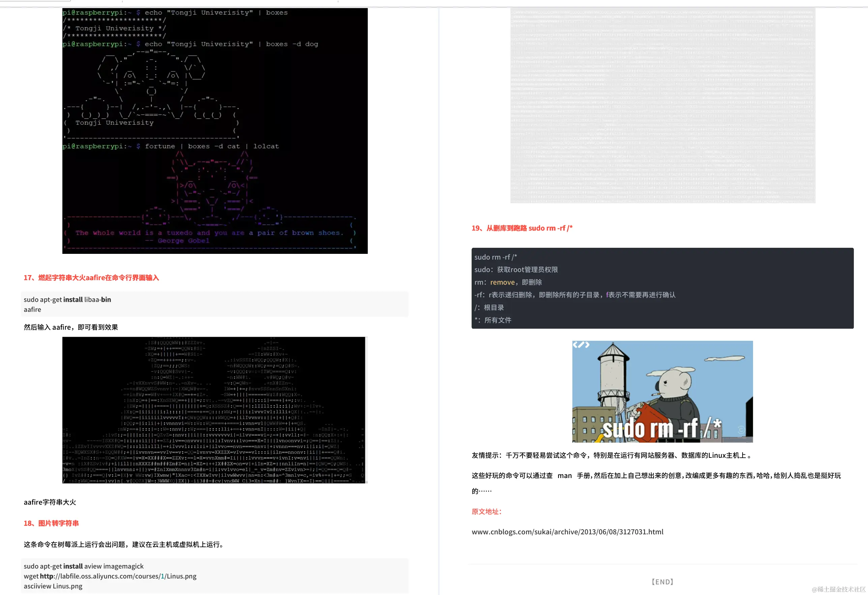Open the boxes terminal screenshot image

[215, 131]
